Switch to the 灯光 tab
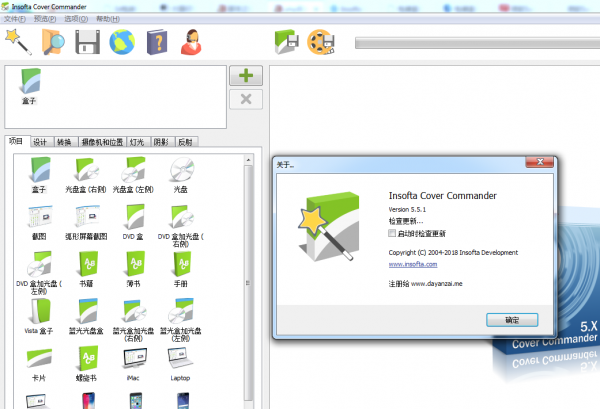Image resolution: width=600 pixels, height=409 pixels. coord(137,142)
